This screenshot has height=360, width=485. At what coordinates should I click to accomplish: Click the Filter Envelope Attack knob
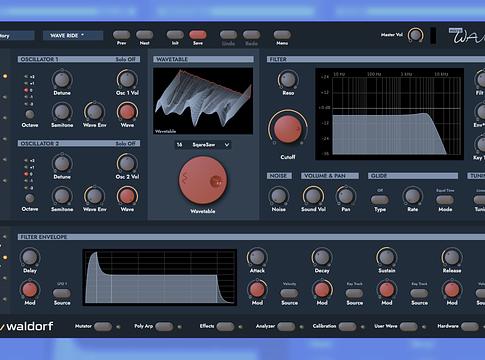257,257
